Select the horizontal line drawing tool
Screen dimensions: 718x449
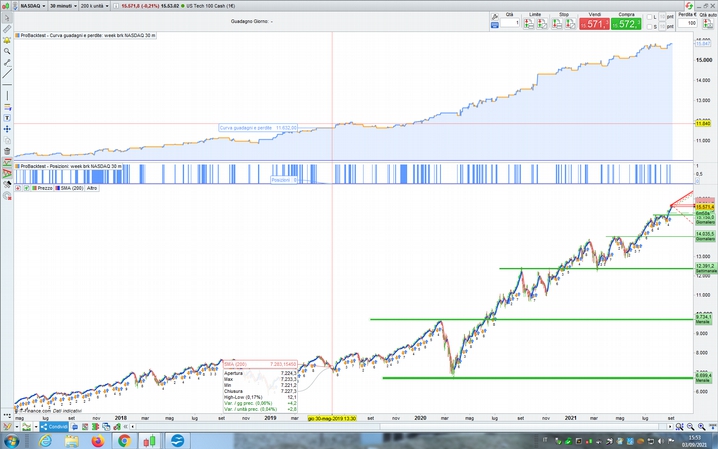(7, 85)
